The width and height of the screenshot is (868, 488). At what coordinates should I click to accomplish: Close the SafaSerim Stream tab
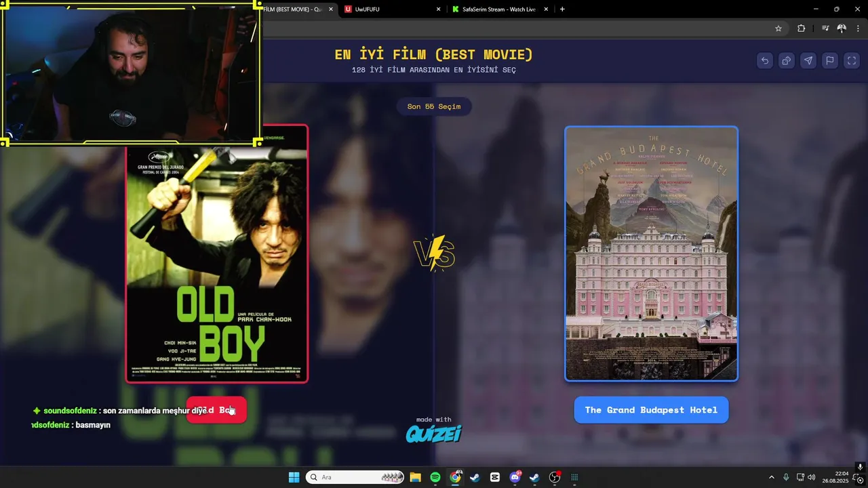tap(547, 9)
